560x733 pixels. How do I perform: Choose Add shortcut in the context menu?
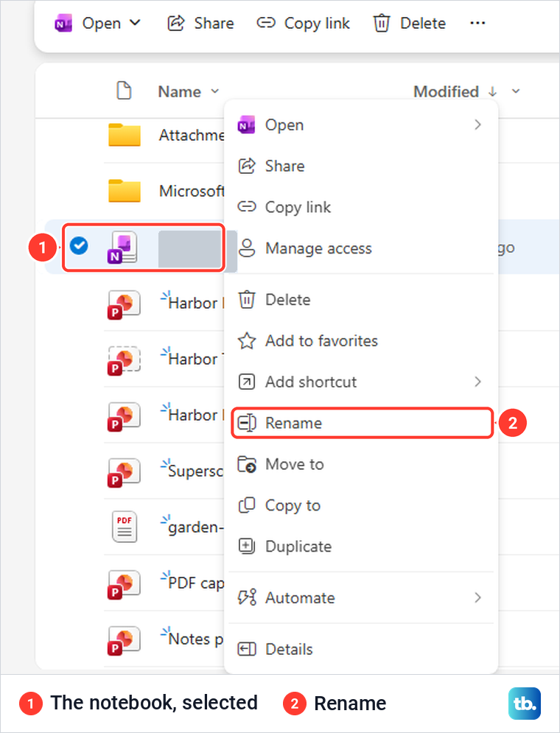click(360, 382)
